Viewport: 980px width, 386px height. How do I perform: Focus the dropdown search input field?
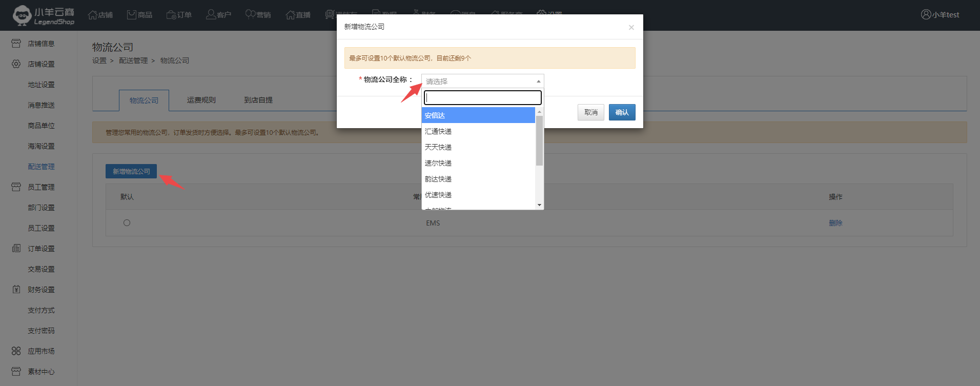(482, 97)
